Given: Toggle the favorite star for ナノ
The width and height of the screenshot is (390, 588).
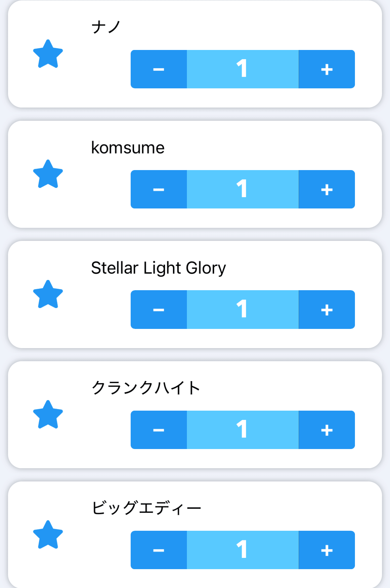Looking at the screenshot, I should coord(48,54).
